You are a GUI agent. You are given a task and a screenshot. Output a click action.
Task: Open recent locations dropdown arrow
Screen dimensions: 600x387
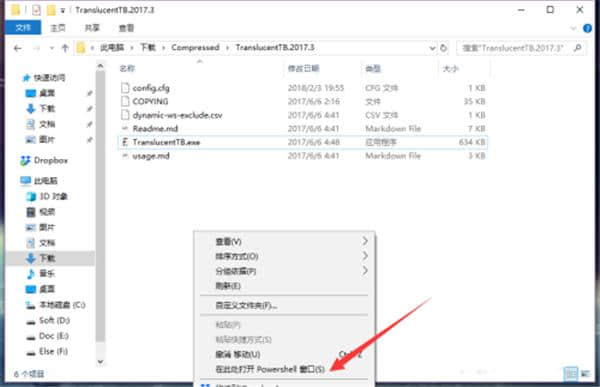(x=52, y=48)
